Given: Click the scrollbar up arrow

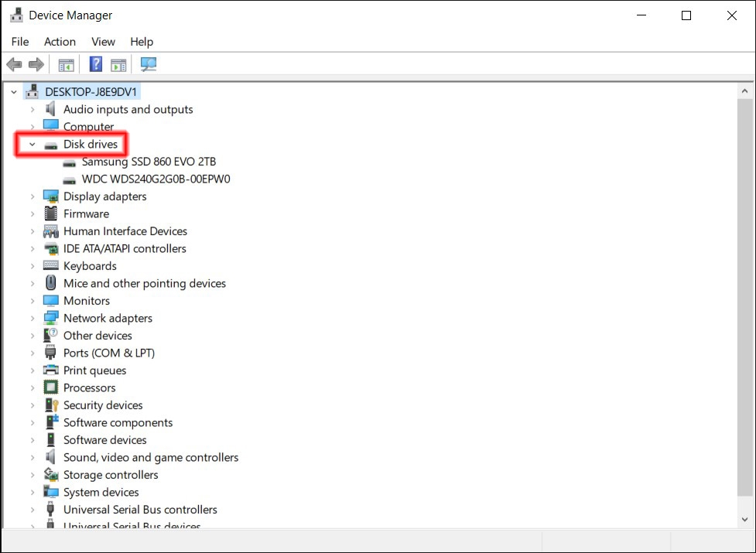Looking at the screenshot, I should (x=745, y=90).
